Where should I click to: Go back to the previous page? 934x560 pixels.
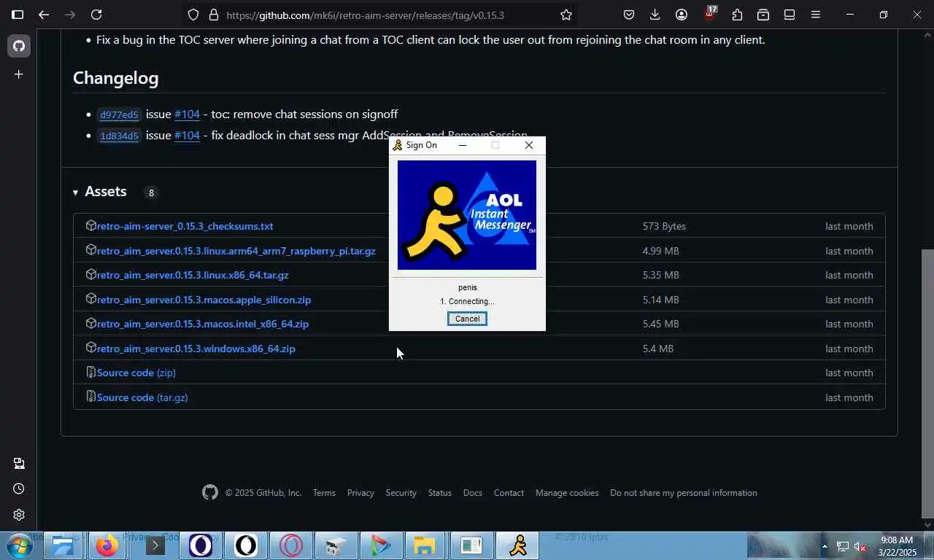44,15
